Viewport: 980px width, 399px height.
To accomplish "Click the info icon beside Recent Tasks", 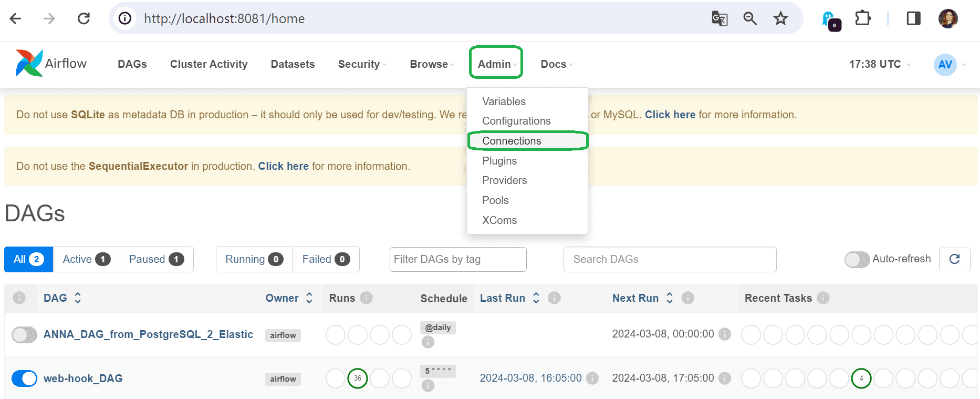I will click(x=823, y=298).
